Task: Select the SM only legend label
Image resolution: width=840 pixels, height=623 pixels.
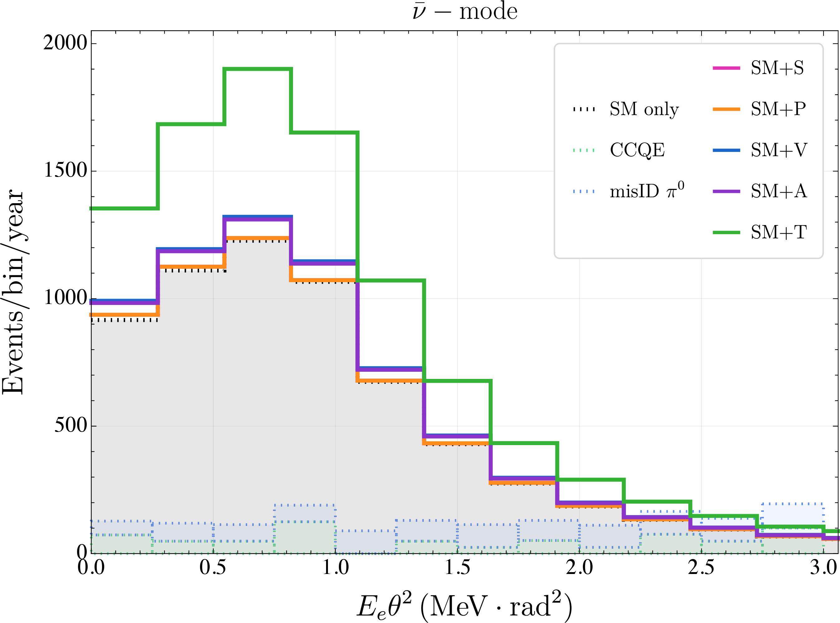Action: pyautogui.click(x=644, y=109)
